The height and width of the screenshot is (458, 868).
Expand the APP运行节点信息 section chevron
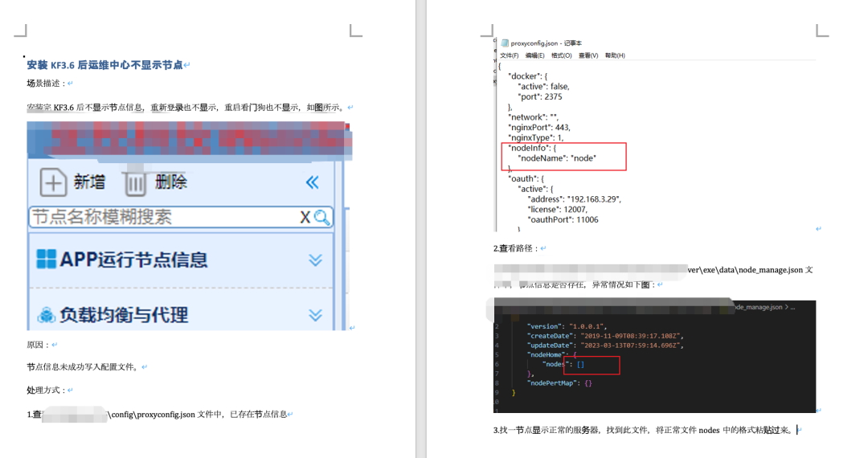click(x=315, y=260)
